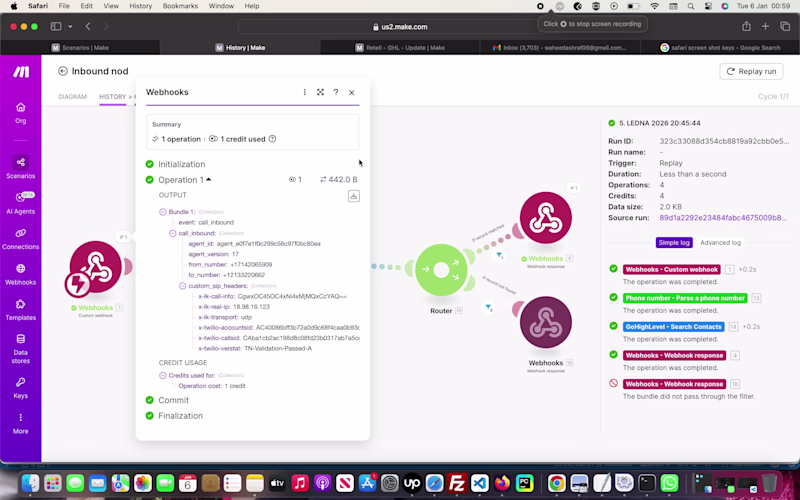
Task: Open Webhook response log entry numbered 4
Action: pos(674,356)
